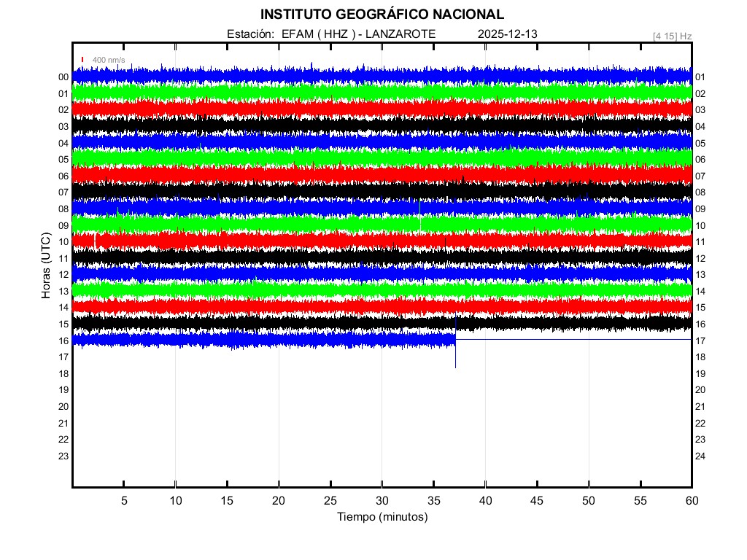The height and width of the screenshot is (560, 747).
Task: Click the red seismic trace for hour 10
Action: [x=292, y=241]
